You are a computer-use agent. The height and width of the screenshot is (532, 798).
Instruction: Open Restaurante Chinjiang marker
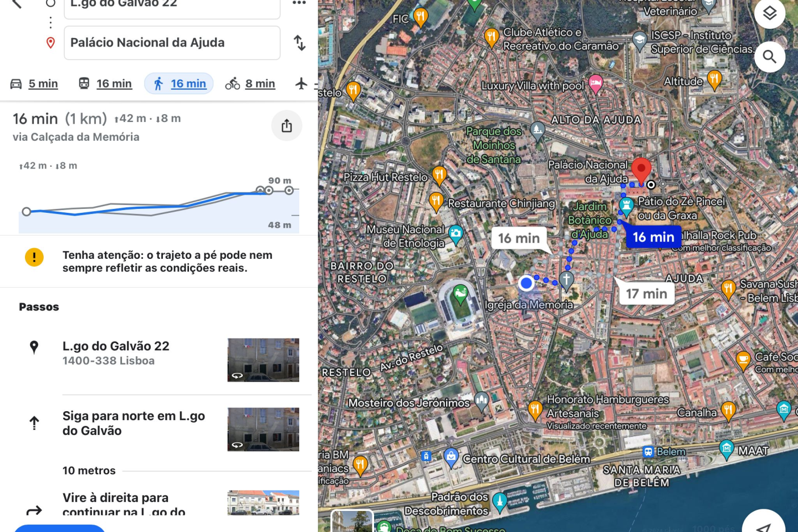436,202
